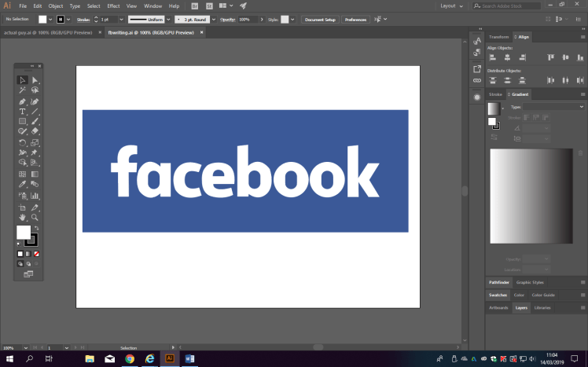Open the Pathfinder panel tab
The width and height of the screenshot is (588, 367).
click(x=499, y=282)
